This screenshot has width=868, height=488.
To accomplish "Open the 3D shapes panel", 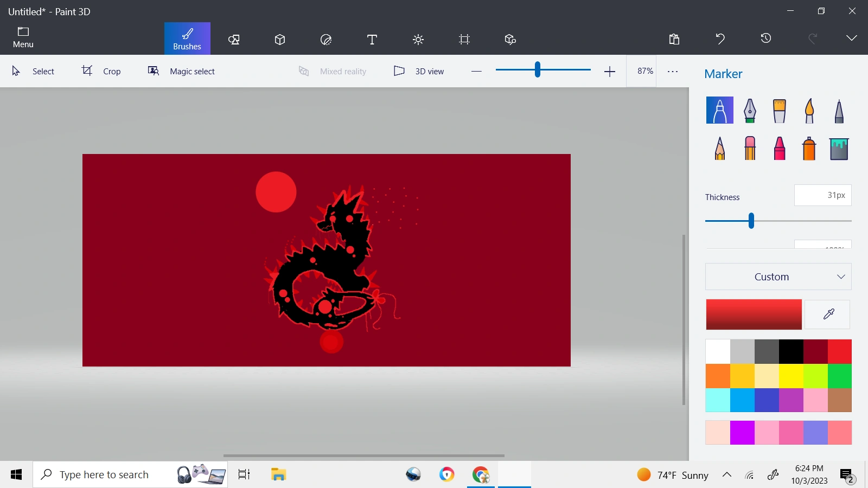I will [x=280, y=39].
